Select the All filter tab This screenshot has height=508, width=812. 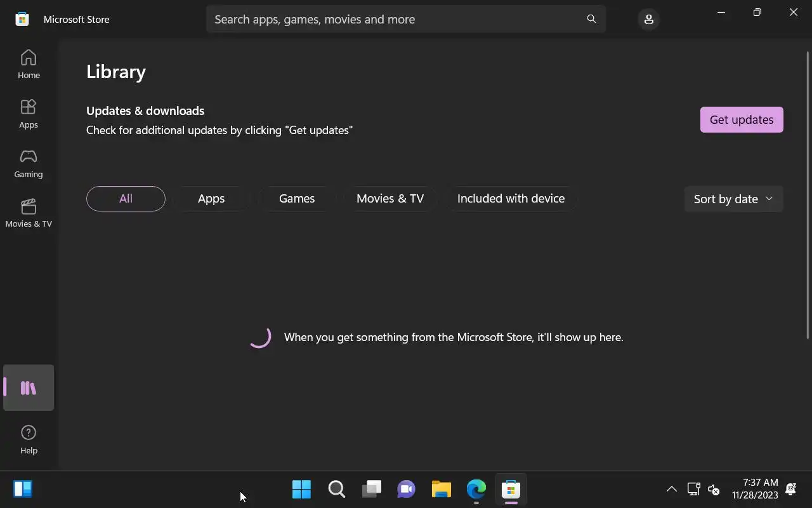tap(126, 199)
